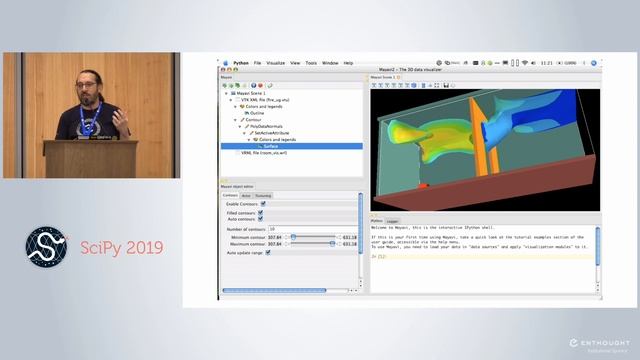Click the red icon in Mayavi tree toolbar
Screen dimensions: 640x360
(260, 85)
